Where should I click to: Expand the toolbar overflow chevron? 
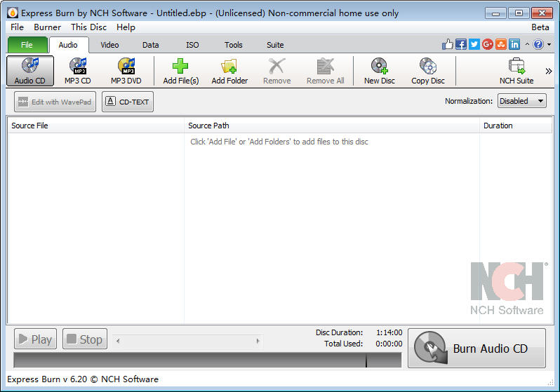549,71
